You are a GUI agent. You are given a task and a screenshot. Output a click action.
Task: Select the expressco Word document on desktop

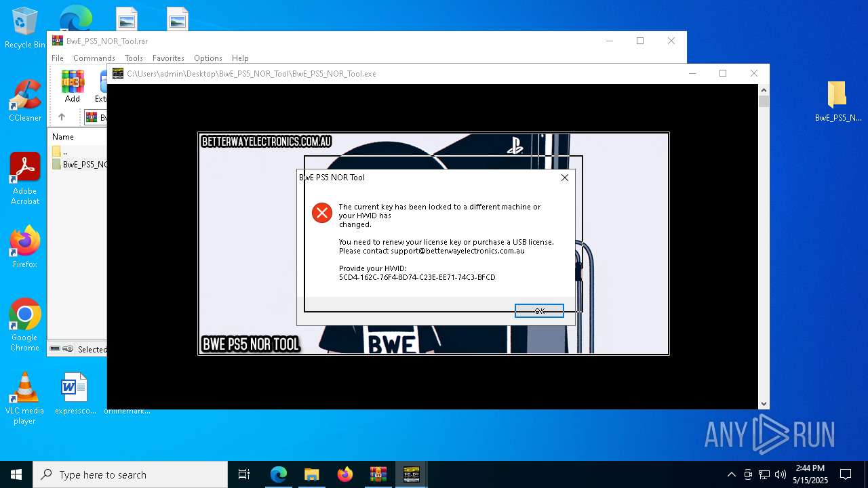click(75, 393)
